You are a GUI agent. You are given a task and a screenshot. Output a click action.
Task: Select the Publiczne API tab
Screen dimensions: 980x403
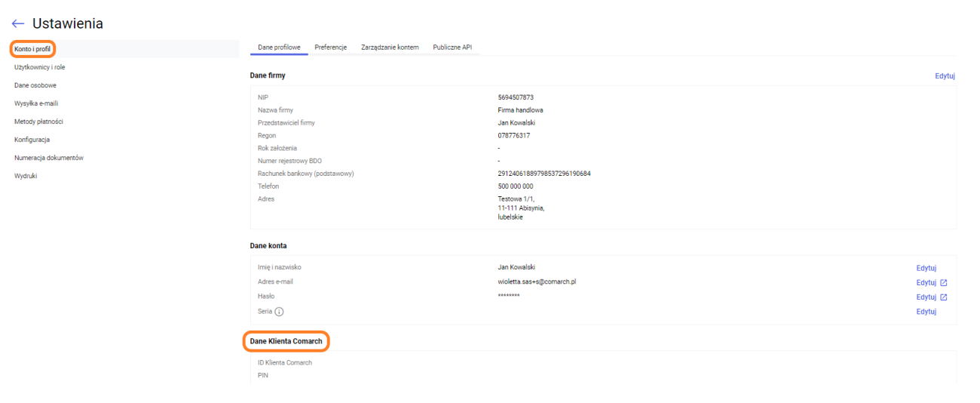(x=452, y=48)
